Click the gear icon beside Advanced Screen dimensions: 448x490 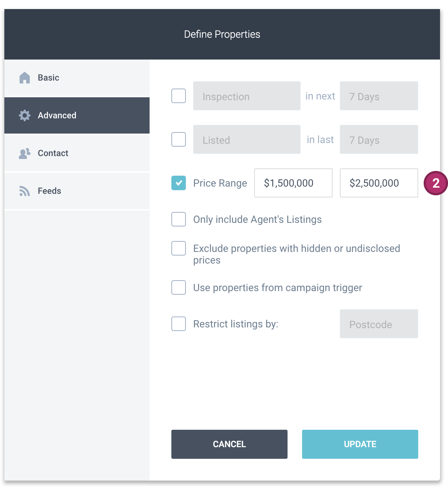pyautogui.click(x=24, y=115)
